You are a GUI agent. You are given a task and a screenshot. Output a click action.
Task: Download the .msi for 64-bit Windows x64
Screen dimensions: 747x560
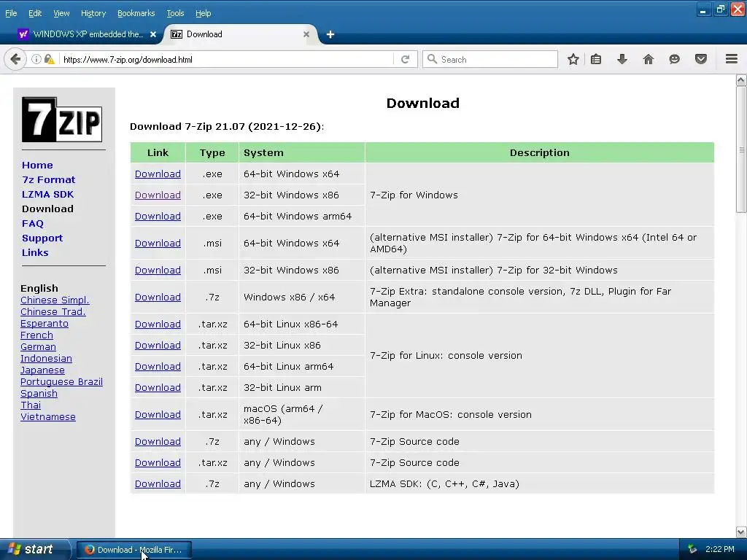pyautogui.click(x=158, y=244)
